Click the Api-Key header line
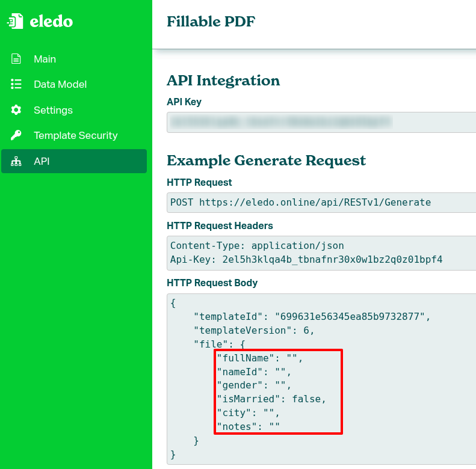This screenshot has height=469, width=476. [306, 260]
